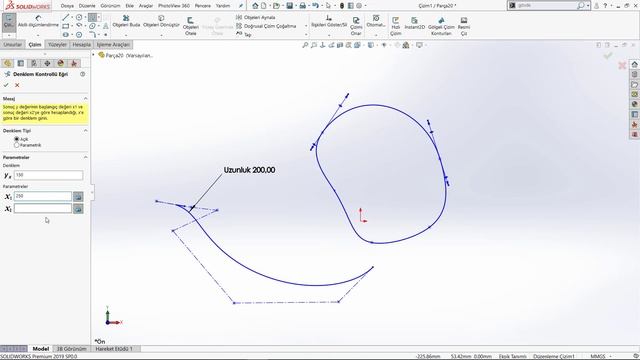The width and height of the screenshot is (640, 360).
Task: Click Objeleri Aynala mirror tool
Action: pyautogui.click(x=256, y=18)
